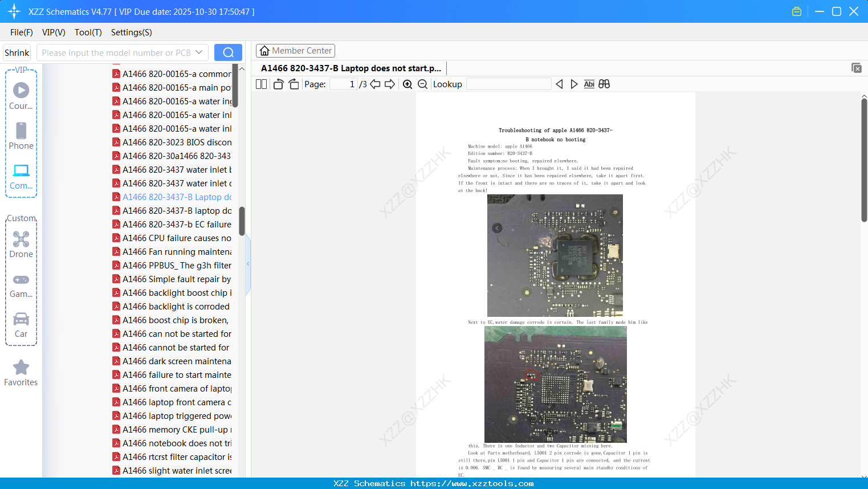
Task: Select the Phone category icon
Action: [21, 136]
